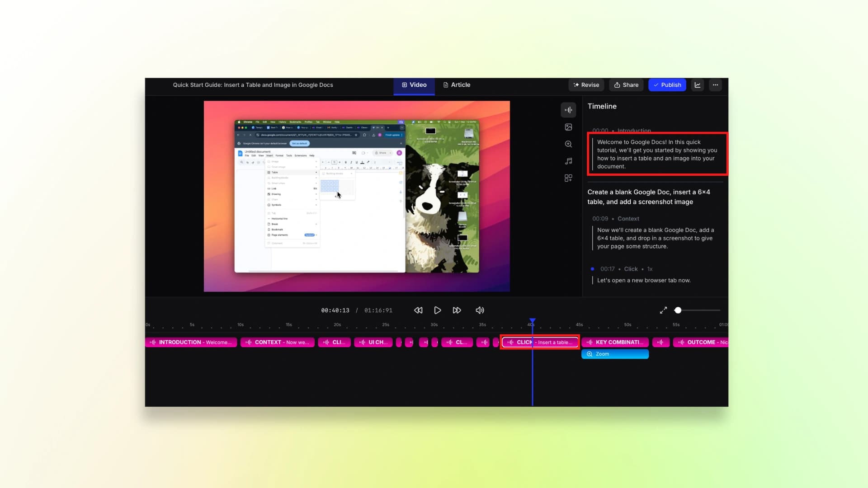Open the image media panel icon

(x=568, y=127)
